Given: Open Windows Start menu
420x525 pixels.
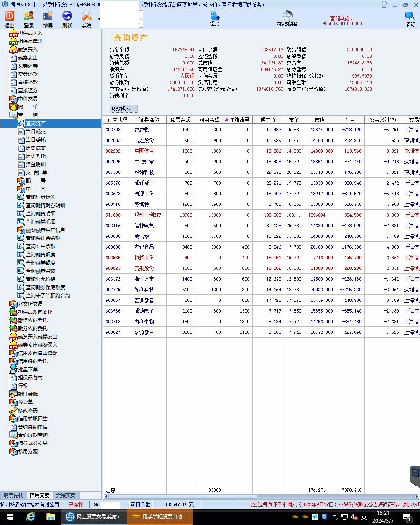Looking at the screenshot, I should point(10,517).
